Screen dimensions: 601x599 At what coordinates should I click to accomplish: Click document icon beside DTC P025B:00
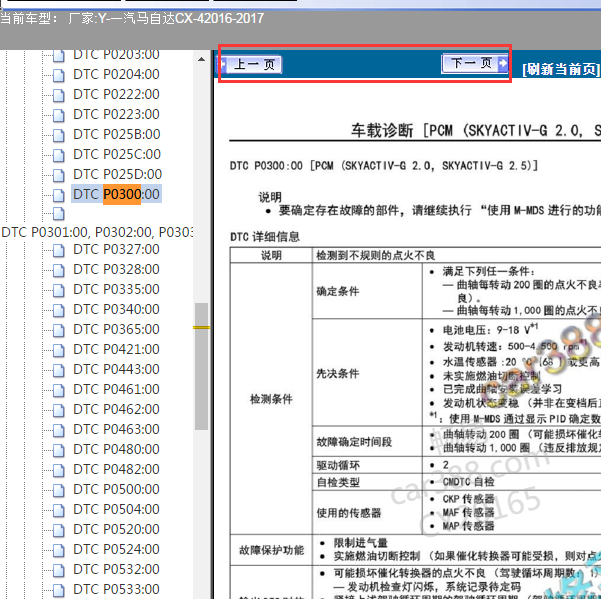click(59, 135)
